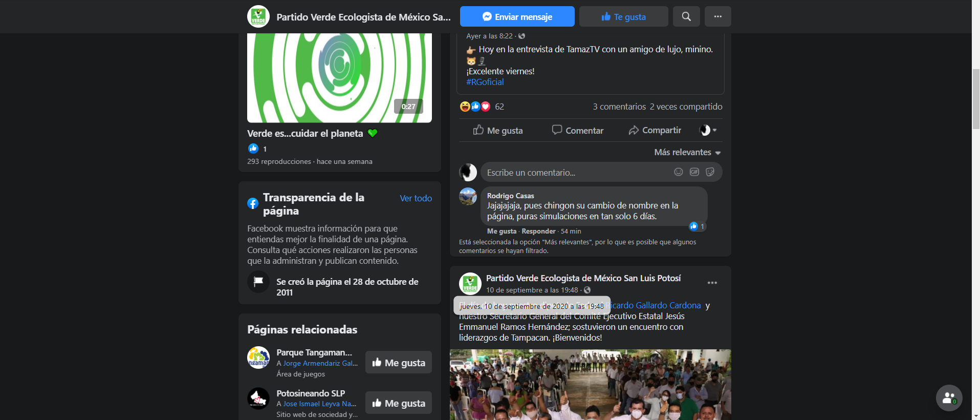The width and height of the screenshot is (980, 420).
Task: View the 2 veces compartido shares
Action: click(686, 107)
